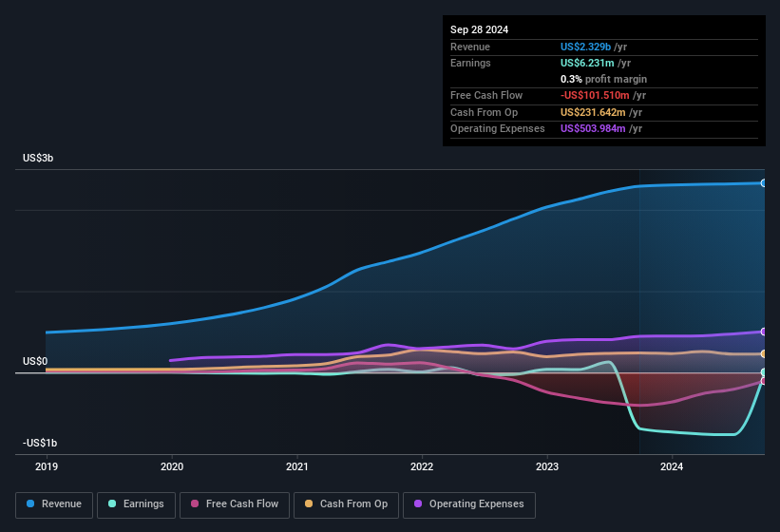Click the US$2.329b revenue value in tooltip

(x=586, y=47)
